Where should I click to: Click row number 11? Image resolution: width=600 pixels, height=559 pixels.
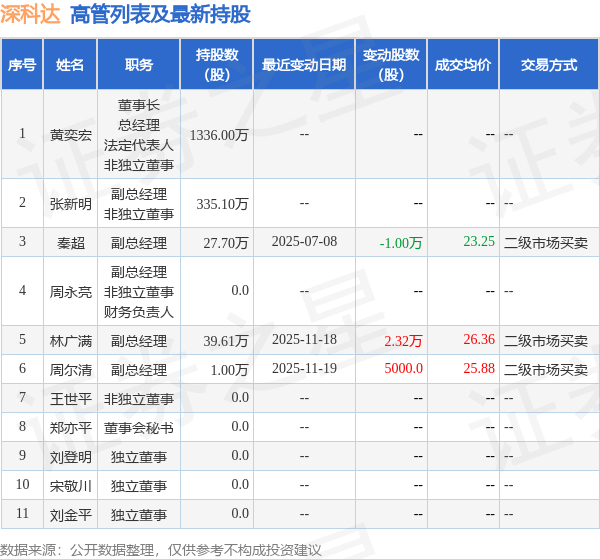(22, 513)
